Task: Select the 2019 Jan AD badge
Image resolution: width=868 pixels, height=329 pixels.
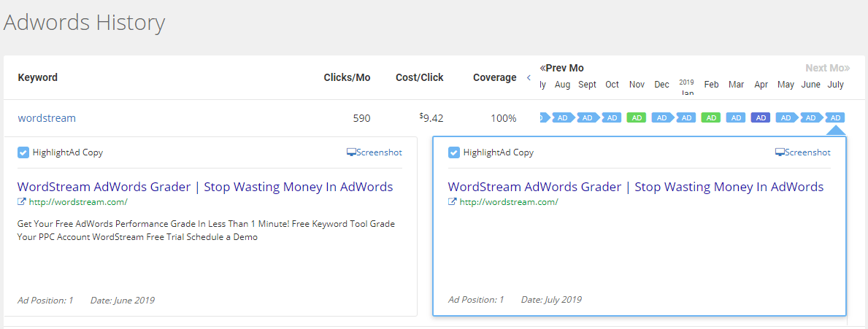Action: (686, 117)
